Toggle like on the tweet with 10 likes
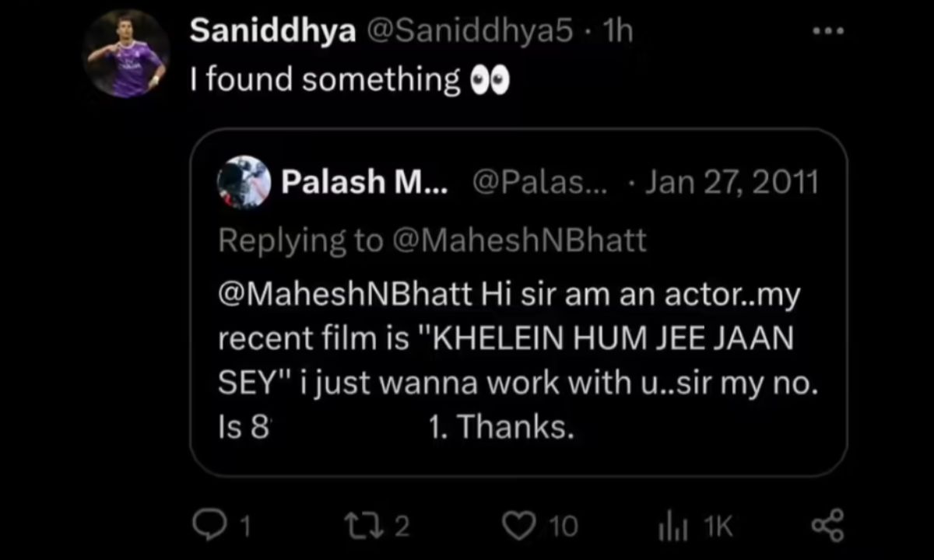 coord(518,526)
